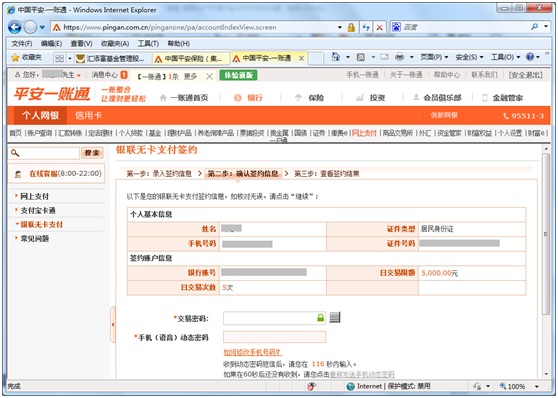Viewport: 558px width, 398px height.
Task: Click the browser back arrow button
Action: (x=15, y=27)
